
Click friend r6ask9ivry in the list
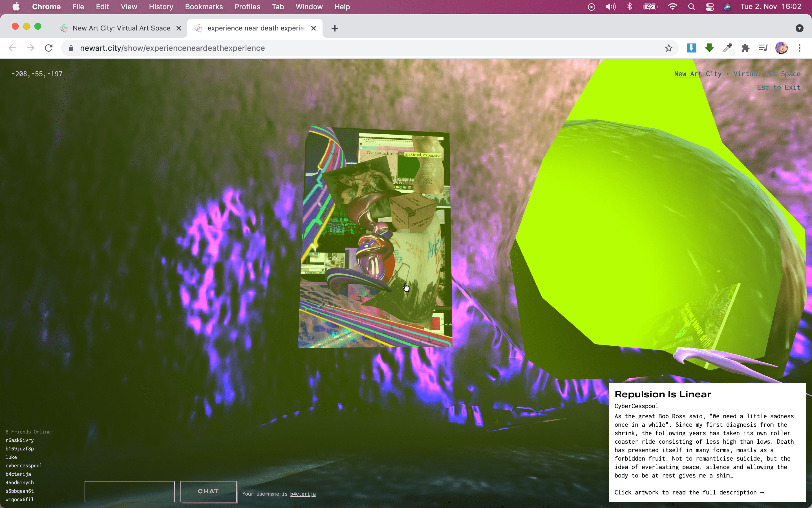pos(19,440)
